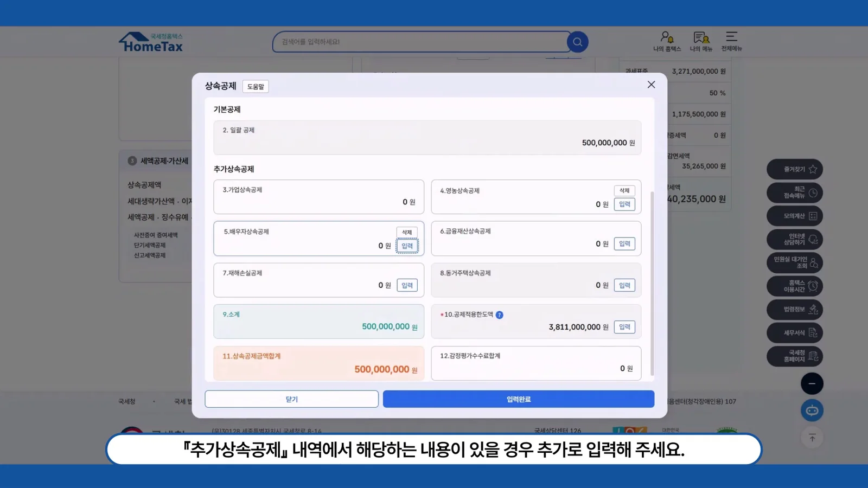Select 상속공제액 in left menu

point(144,185)
